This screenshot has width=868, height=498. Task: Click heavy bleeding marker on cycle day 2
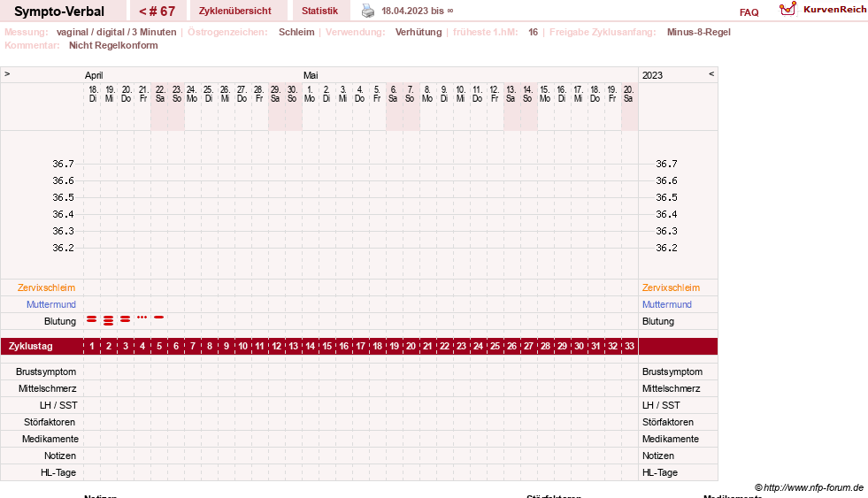tap(109, 320)
